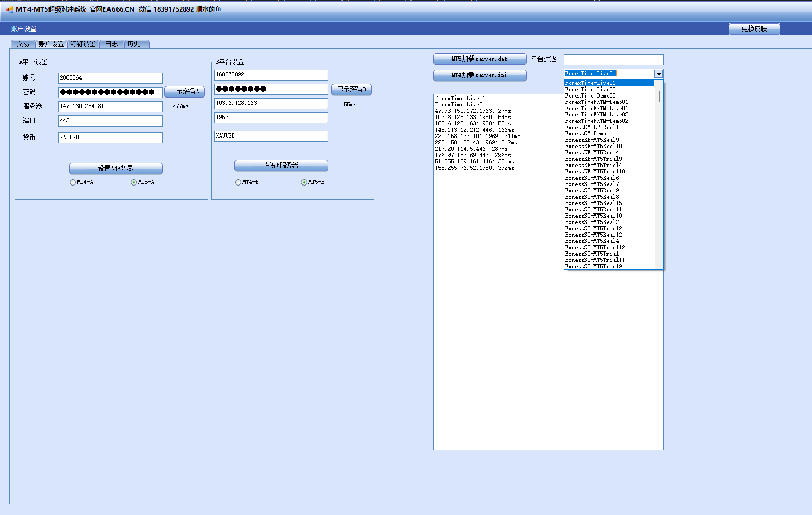Choose the MT4-B radio option

click(238, 182)
